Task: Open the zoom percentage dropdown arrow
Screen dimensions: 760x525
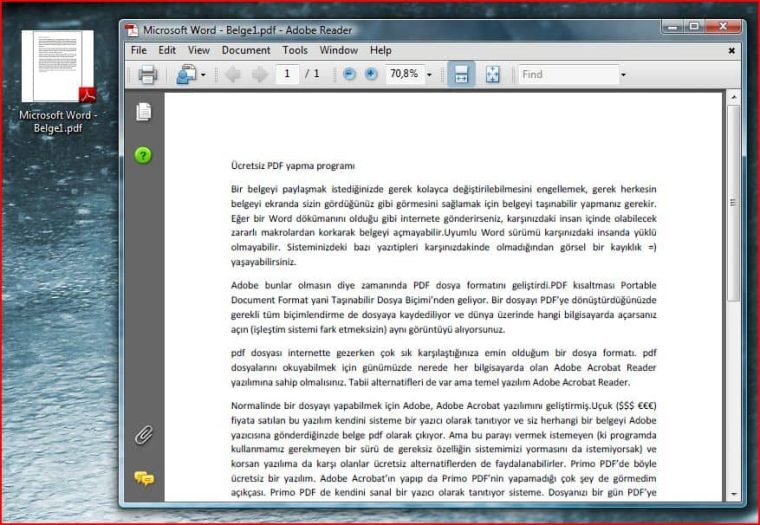Action: click(429, 75)
